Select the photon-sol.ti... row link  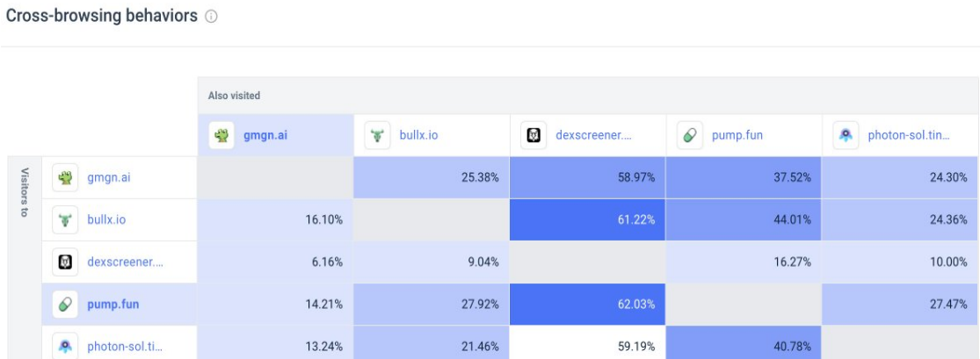124,346
